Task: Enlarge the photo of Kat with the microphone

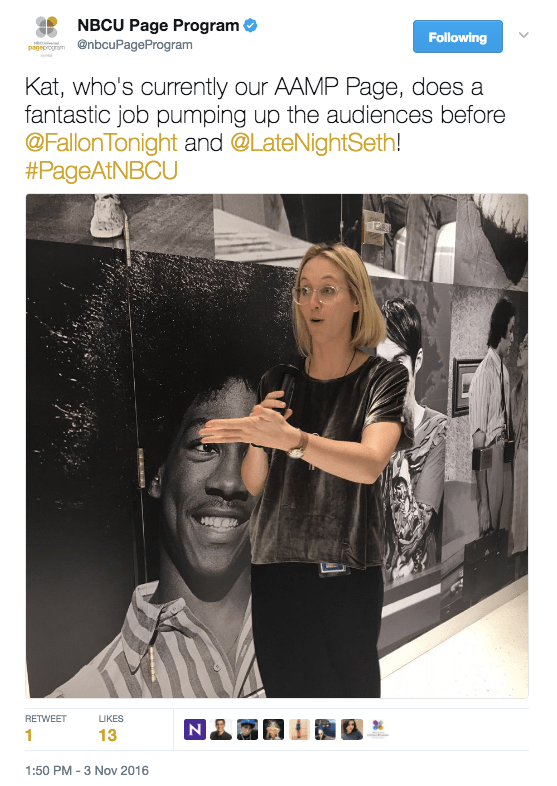Action: pos(277,446)
